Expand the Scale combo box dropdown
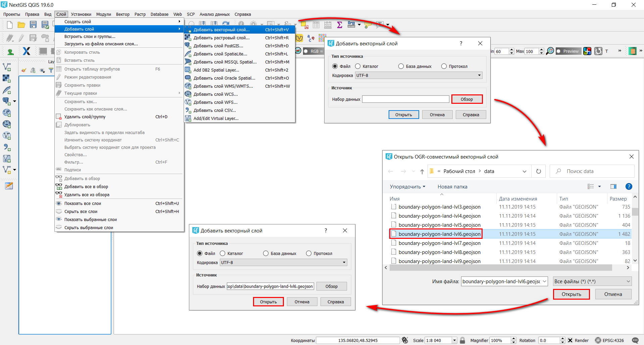The height and width of the screenshot is (345, 644). pos(454,340)
